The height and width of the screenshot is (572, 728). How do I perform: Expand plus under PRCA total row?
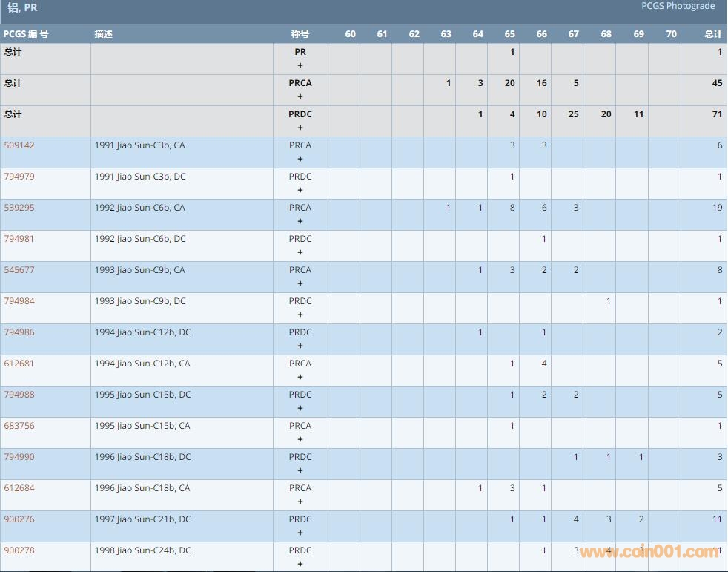coord(300,96)
